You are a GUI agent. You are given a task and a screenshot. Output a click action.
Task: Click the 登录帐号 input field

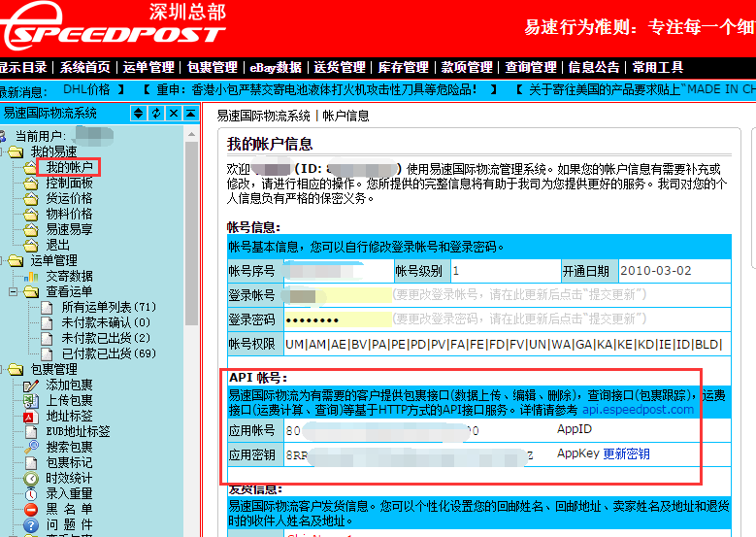coord(338,295)
